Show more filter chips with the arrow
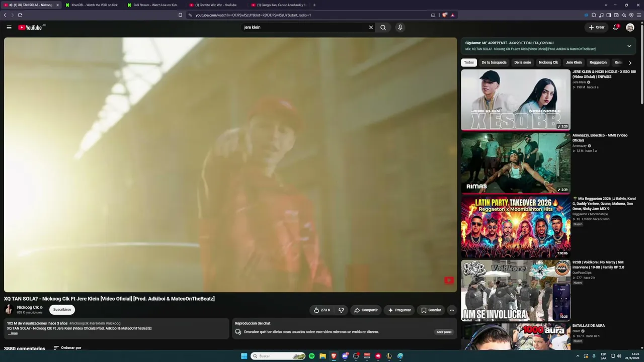This screenshot has height=362, width=644. (x=630, y=63)
